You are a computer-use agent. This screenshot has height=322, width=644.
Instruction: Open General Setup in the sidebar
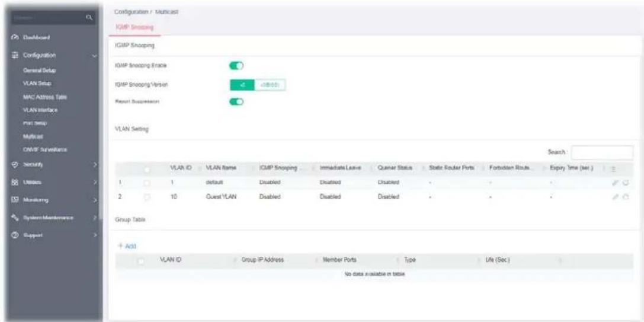[x=40, y=71]
